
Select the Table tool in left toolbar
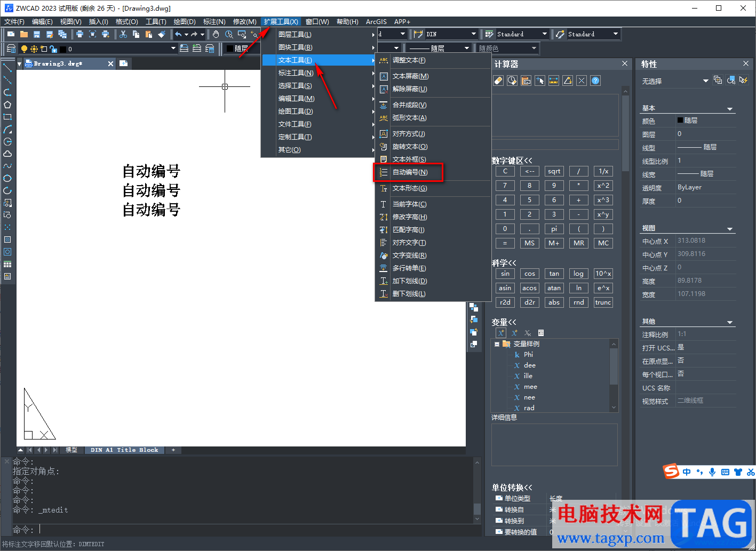7,264
